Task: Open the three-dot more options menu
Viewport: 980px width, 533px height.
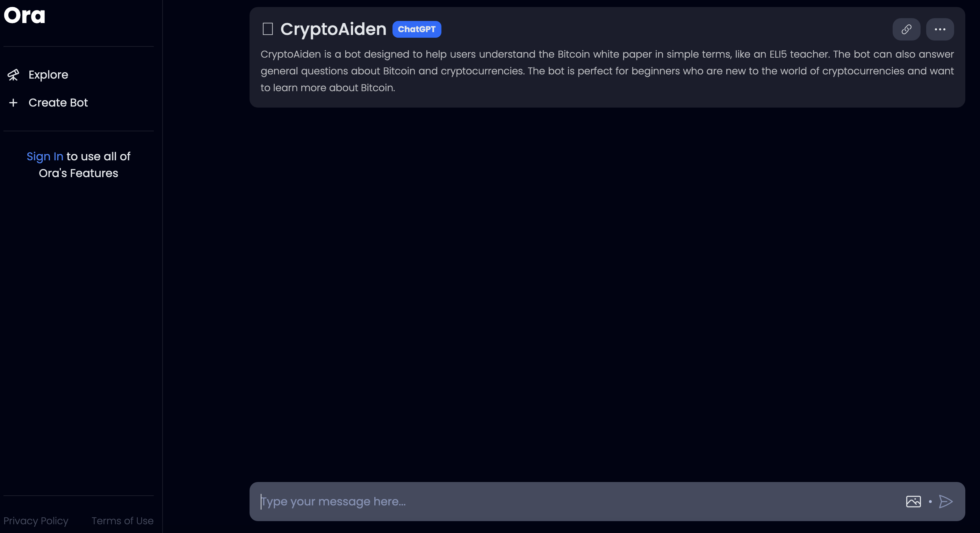Action: [940, 29]
